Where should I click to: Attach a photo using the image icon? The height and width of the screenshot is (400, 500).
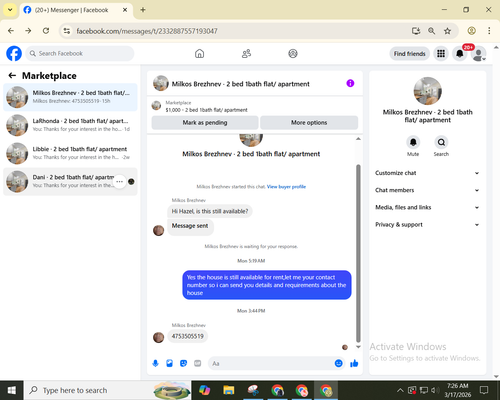point(169,363)
